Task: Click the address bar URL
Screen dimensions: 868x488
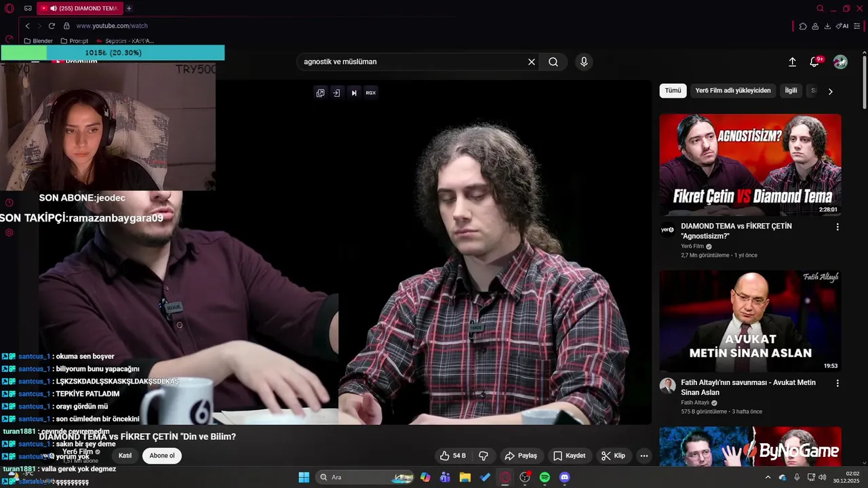Action: 112,26
